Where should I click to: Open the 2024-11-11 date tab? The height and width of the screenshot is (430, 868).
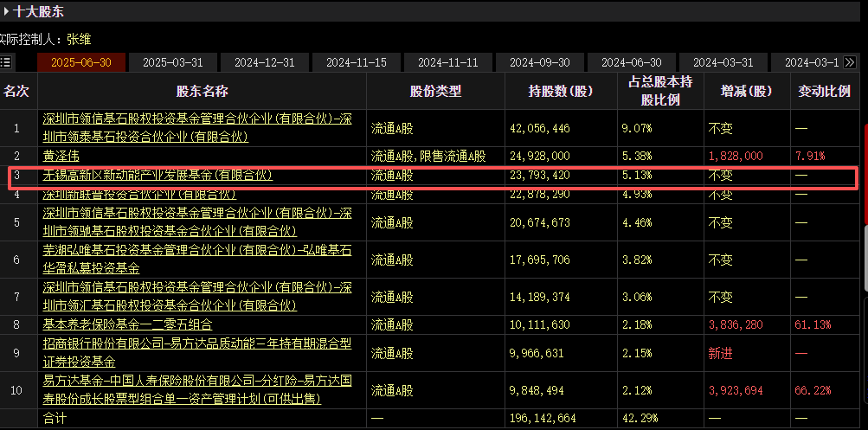[447, 62]
